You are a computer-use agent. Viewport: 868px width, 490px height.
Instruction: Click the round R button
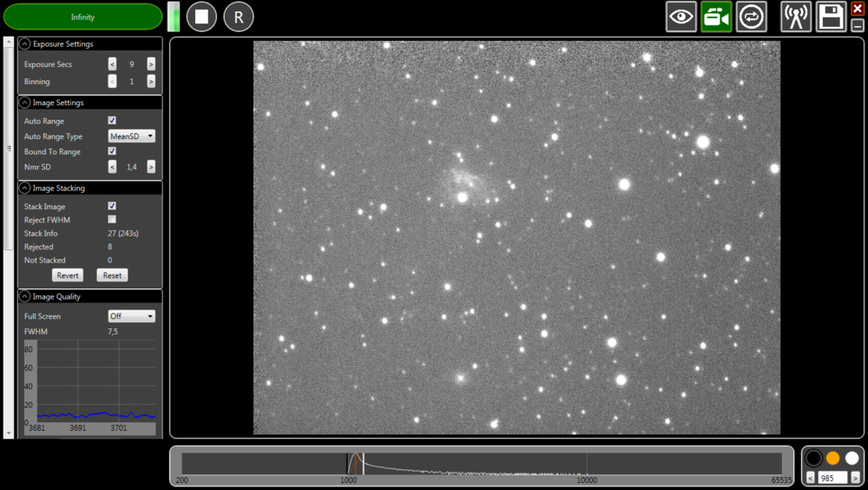point(239,17)
